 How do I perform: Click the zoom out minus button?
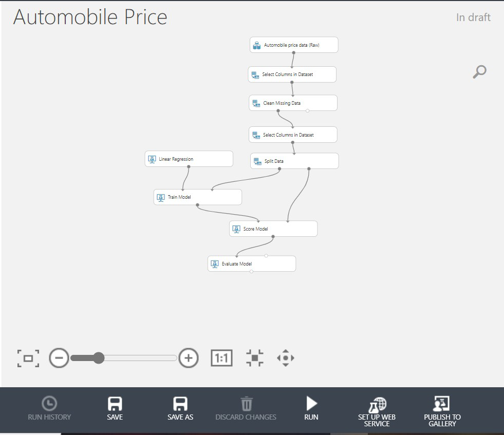pos(59,358)
